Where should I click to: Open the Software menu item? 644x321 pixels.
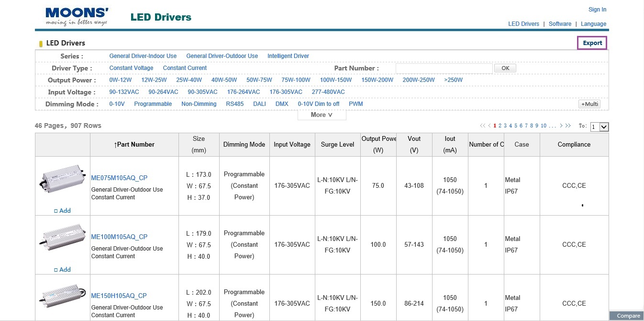click(560, 24)
